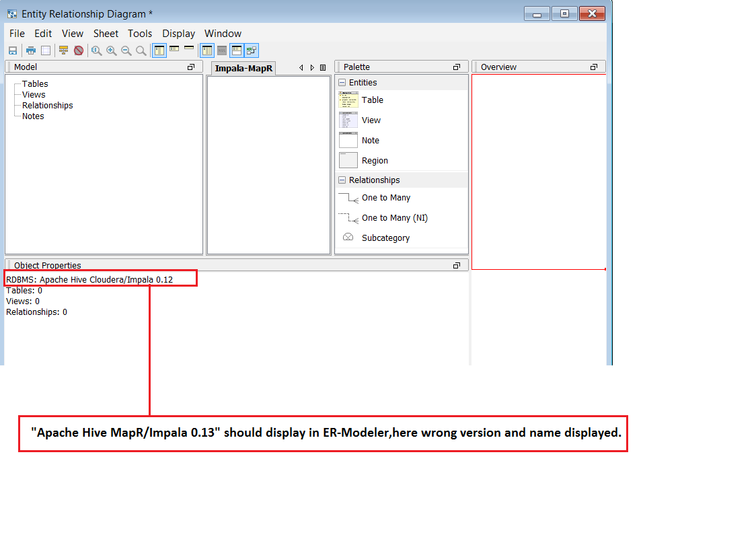
Task: Open the sheet tab list icon
Action: pyautogui.click(x=323, y=68)
